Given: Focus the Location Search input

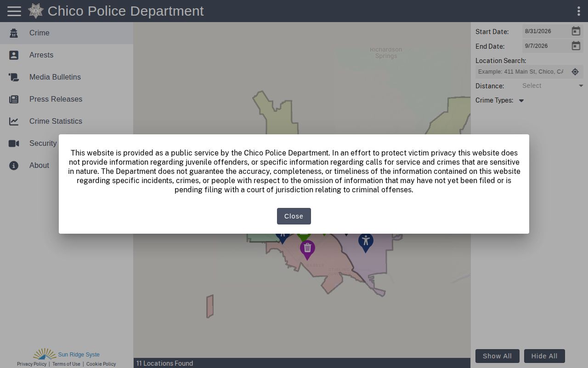Looking at the screenshot, I should point(521,72).
